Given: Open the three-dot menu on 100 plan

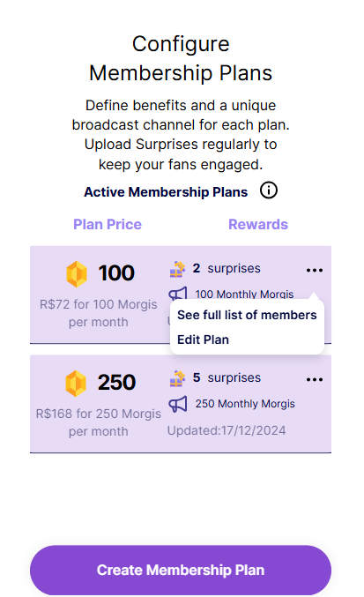Looking at the screenshot, I should pos(315,271).
